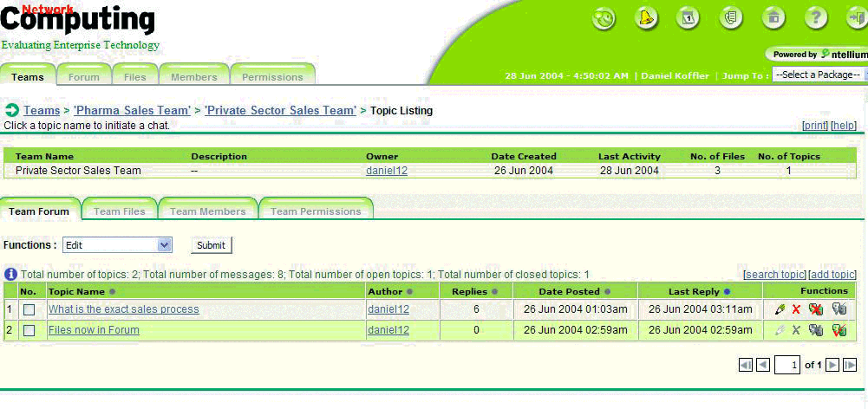Click the pencil edit icon for first topic

780,309
